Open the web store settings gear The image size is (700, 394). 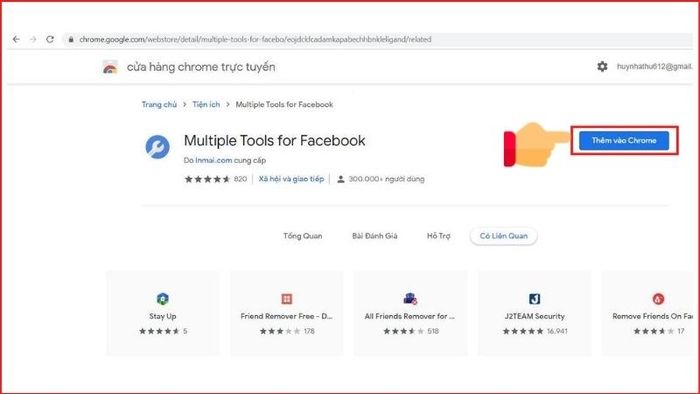[x=602, y=66]
